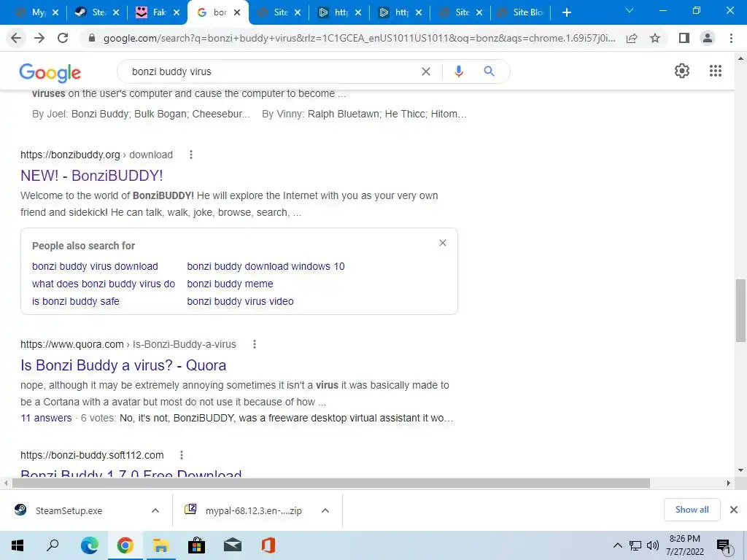Switch to the Site Blo tab
This screenshot has height=560, width=747.
click(522, 12)
